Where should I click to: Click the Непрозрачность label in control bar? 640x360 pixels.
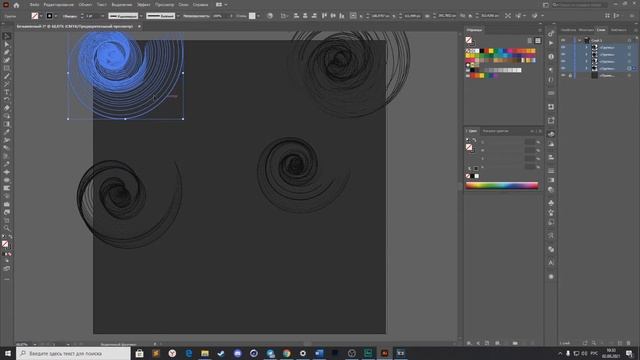196,16
